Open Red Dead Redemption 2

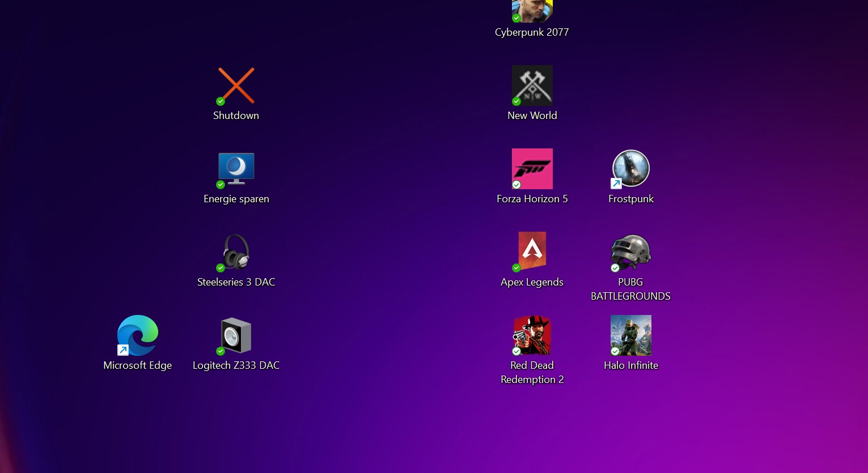532,335
